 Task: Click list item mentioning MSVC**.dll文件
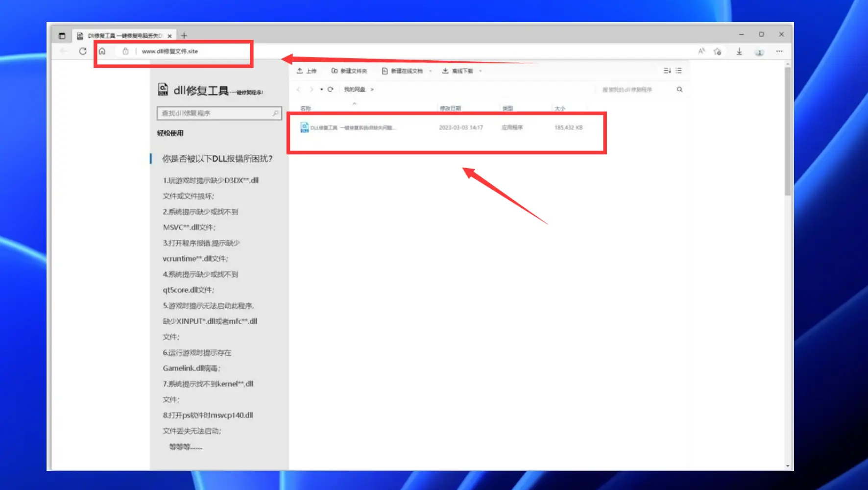pyautogui.click(x=200, y=220)
